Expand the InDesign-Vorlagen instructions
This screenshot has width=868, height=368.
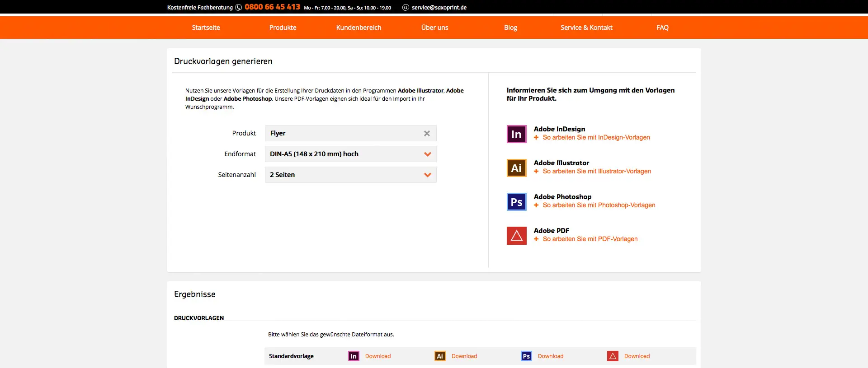(596, 137)
